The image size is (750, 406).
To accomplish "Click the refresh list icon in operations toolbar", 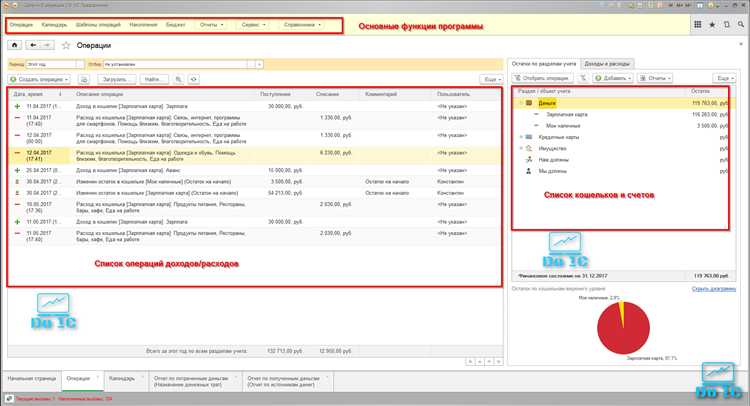I will pyautogui.click(x=194, y=79).
